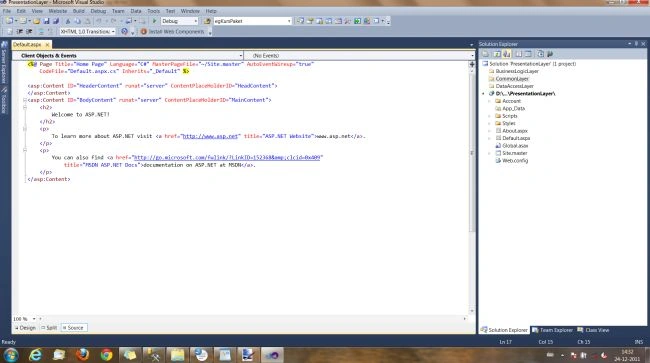Click the Save All toolbar icon

click(55, 21)
